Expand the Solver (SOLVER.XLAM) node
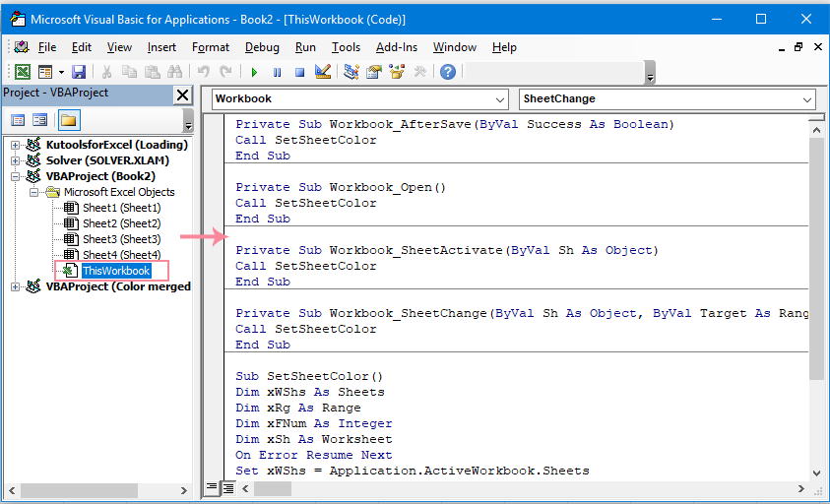Image resolution: width=830 pixels, height=504 pixels. click(16, 160)
